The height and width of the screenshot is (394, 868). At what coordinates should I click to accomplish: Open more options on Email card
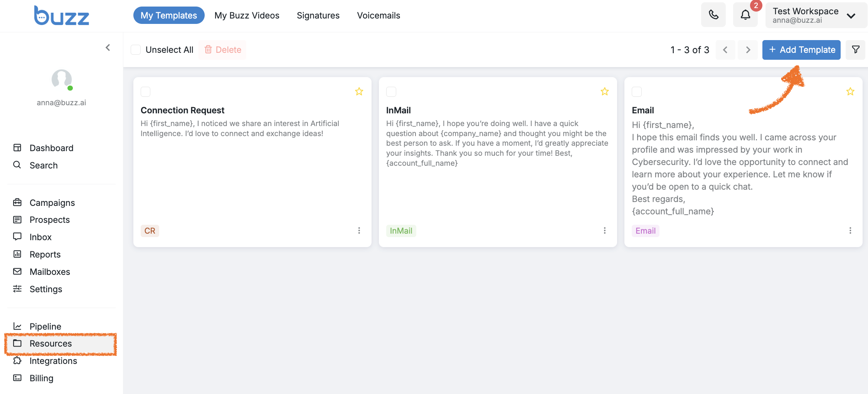pos(850,231)
